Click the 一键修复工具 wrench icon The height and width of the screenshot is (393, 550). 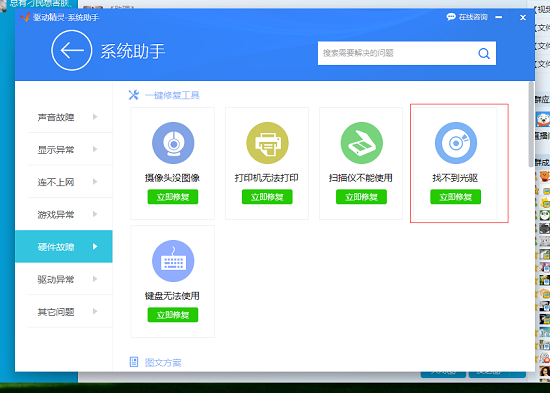[134, 95]
